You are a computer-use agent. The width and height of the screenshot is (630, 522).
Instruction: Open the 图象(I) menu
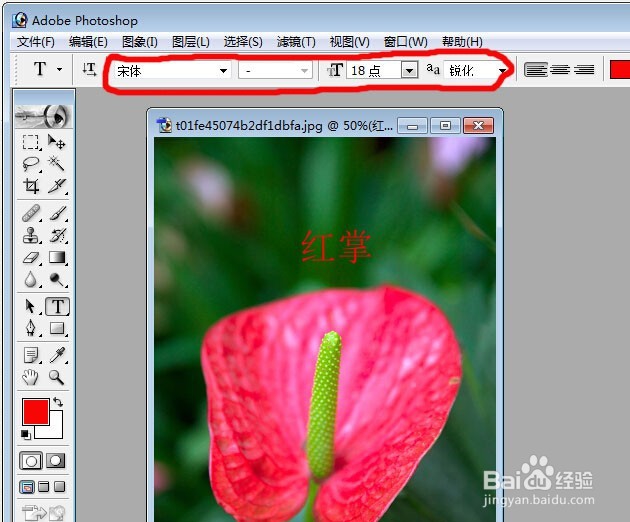(140, 41)
